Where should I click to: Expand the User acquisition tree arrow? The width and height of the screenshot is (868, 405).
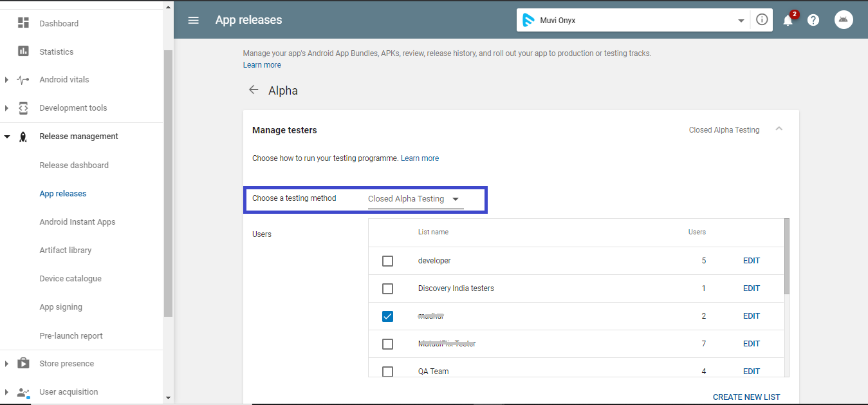coord(6,392)
